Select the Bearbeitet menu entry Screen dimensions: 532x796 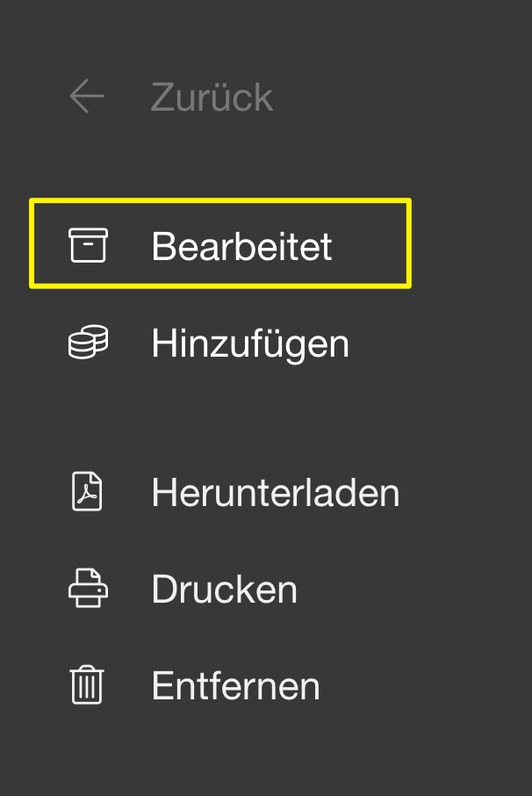point(241,246)
